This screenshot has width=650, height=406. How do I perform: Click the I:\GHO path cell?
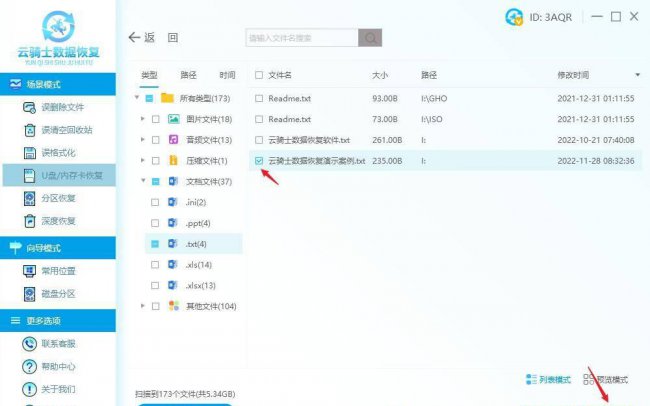434,99
